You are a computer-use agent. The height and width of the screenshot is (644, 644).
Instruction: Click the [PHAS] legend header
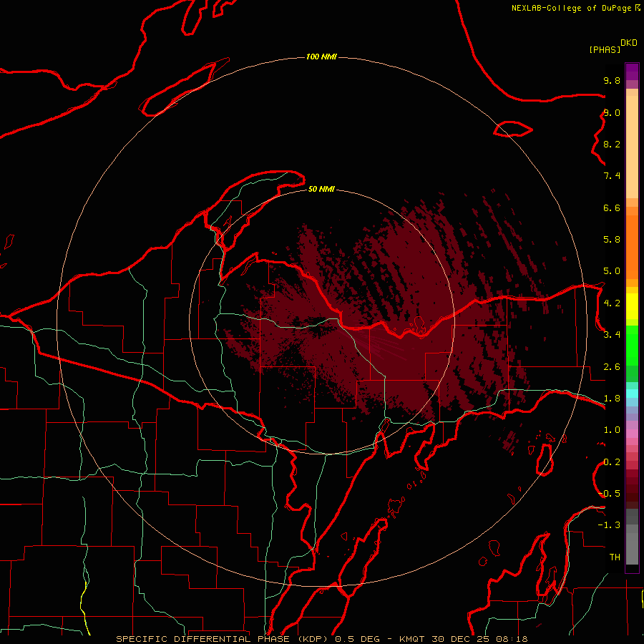(x=605, y=49)
